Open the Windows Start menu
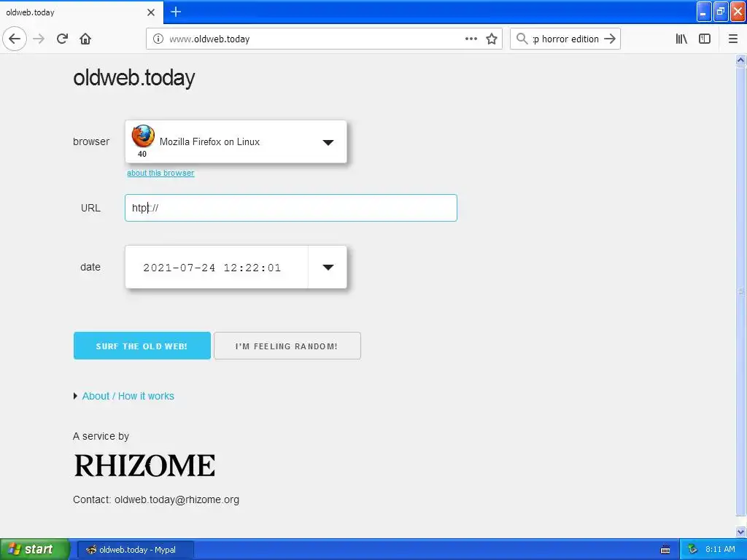Screen dimensions: 747x560 [x=35, y=549]
